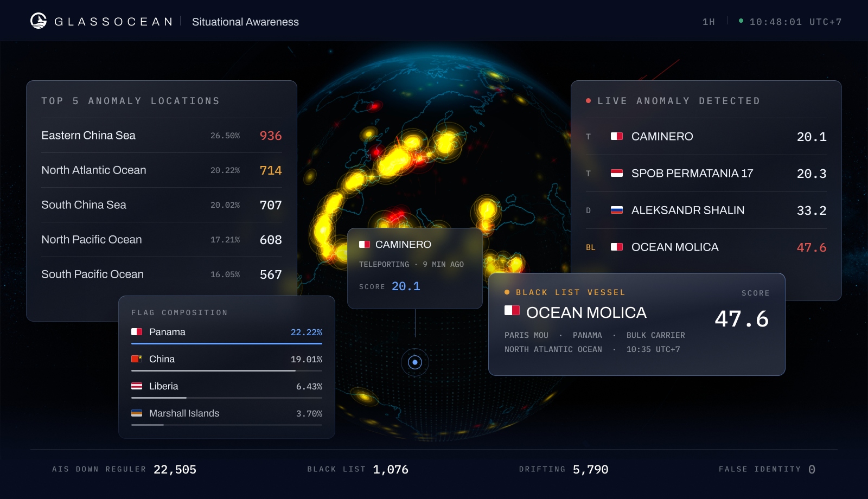
Task: Select the South Pacific Ocean location
Action: coord(162,274)
